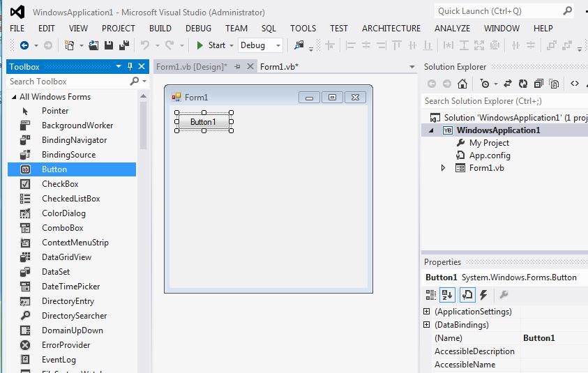Click the Sync with Active Document icon
This screenshot has height=373, width=588.
[508, 84]
